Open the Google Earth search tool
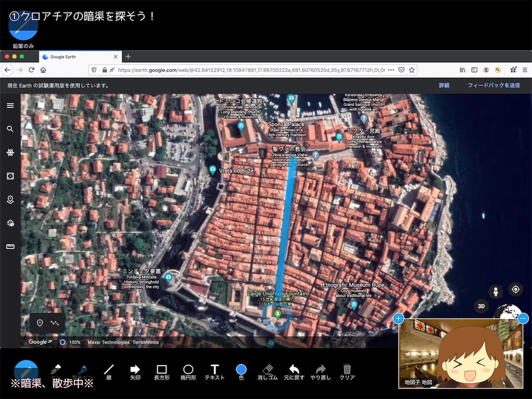Image resolution: width=532 pixels, height=399 pixels. (x=10, y=129)
